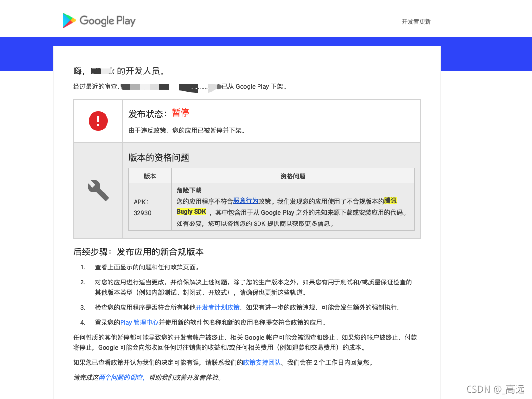Viewport: 532px width, 399px height.
Task: Click the gray wrench icon
Action: click(x=98, y=190)
